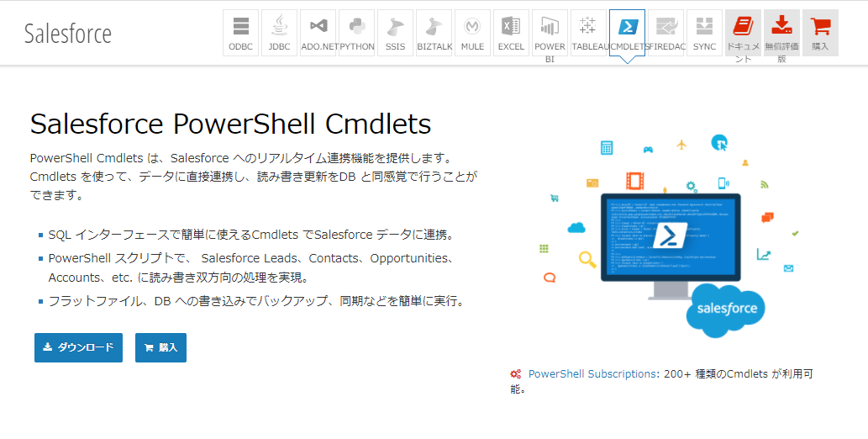Select the BizTalk adapter tile
Screen dimensions: 868x439
click(434, 33)
